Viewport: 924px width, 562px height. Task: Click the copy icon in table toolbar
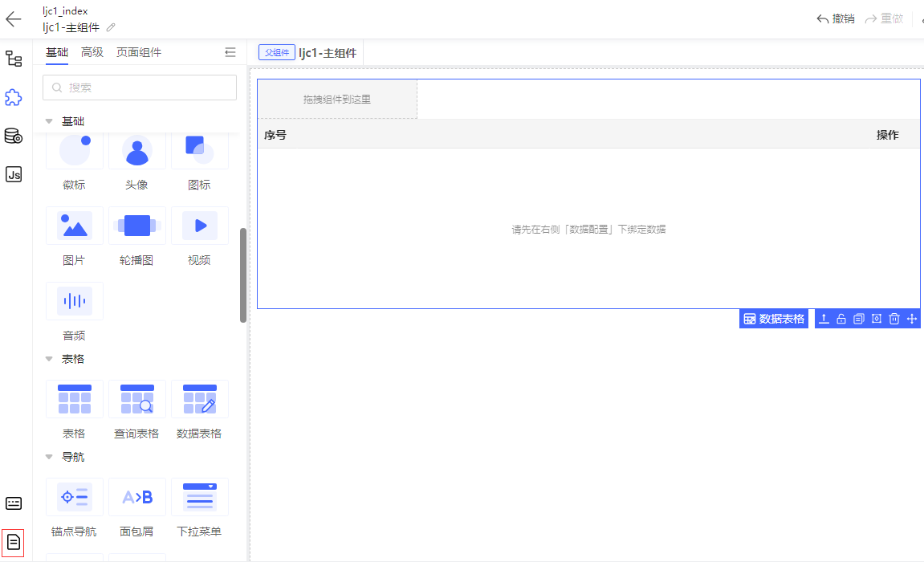tap(859, 319)
